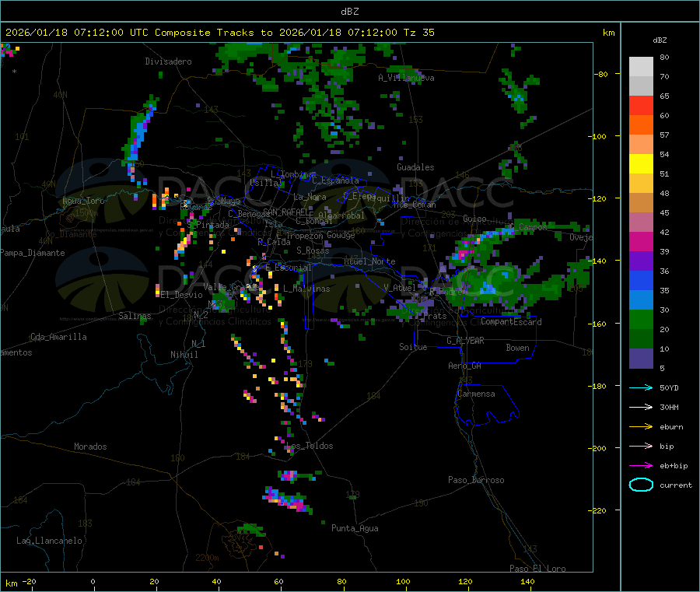Click the 20 dBZ green color swatch
This screenshot has width=700, height=592.
(641, 319)
